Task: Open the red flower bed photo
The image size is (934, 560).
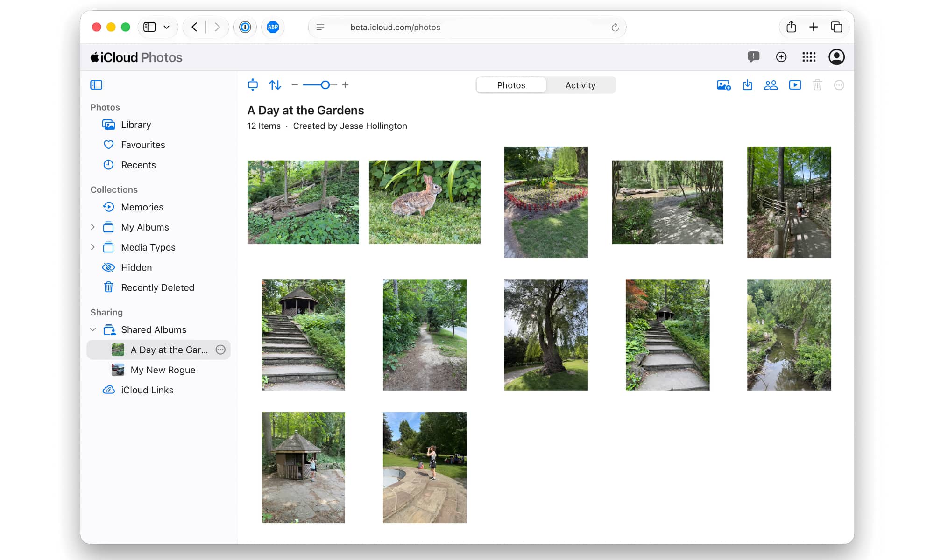Action: (546, 202)
